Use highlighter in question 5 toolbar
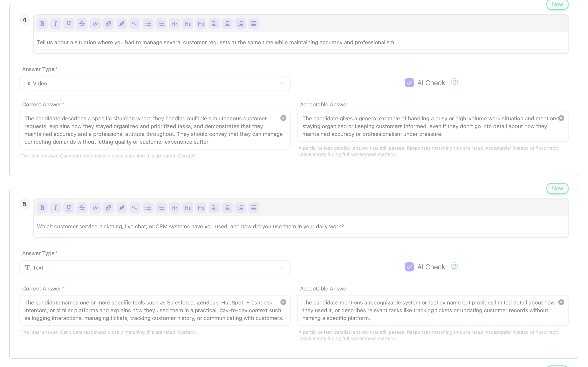 [x=122, y=208]
